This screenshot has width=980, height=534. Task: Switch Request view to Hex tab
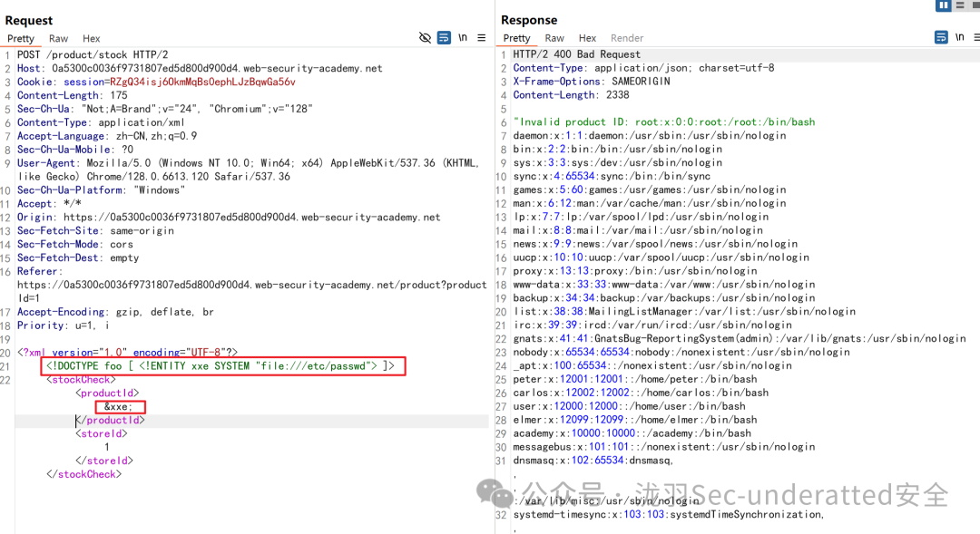coord(92,38)
